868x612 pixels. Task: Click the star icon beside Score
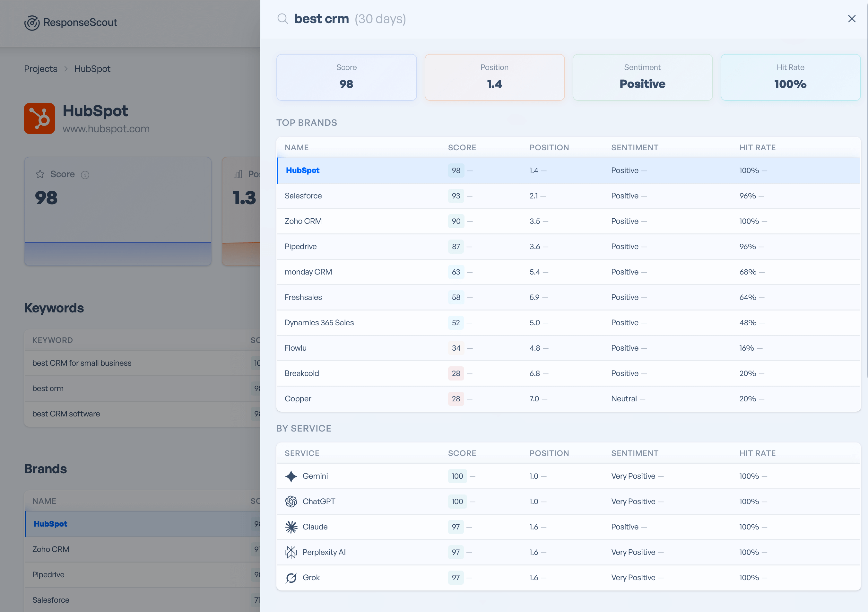40,174
